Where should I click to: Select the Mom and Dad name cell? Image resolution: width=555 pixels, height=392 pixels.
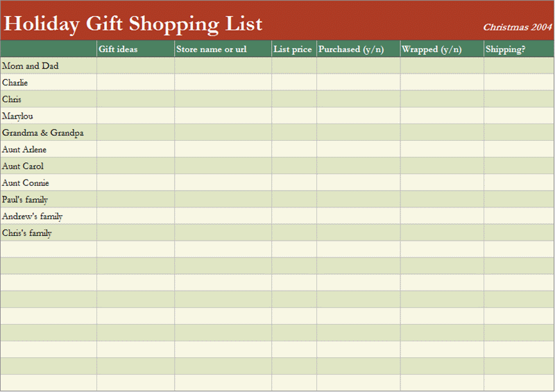coord(49,65)
